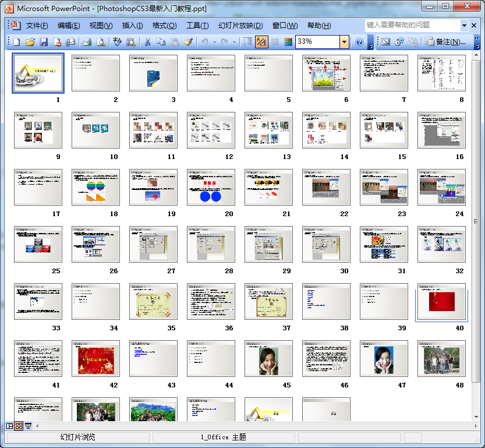
Task: Open the Undo history dropdown arrow
Action: [x=214, y=42]
